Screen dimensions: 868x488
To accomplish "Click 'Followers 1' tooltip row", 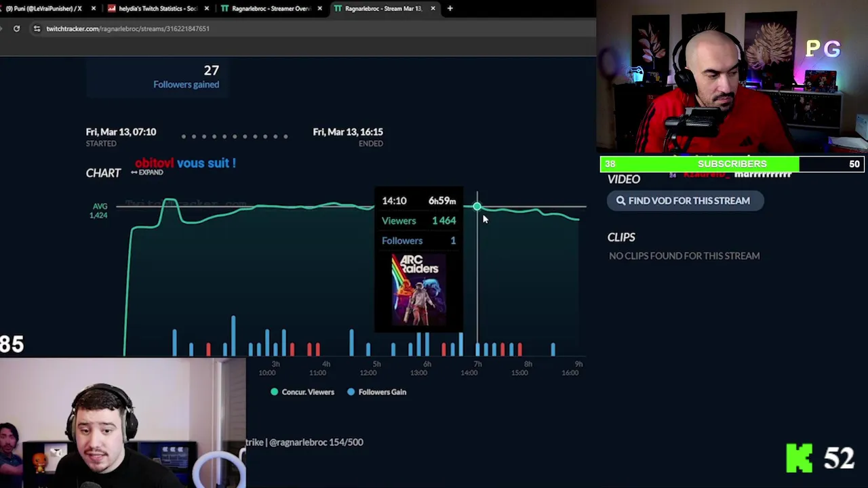I will [x=418, y=241].
